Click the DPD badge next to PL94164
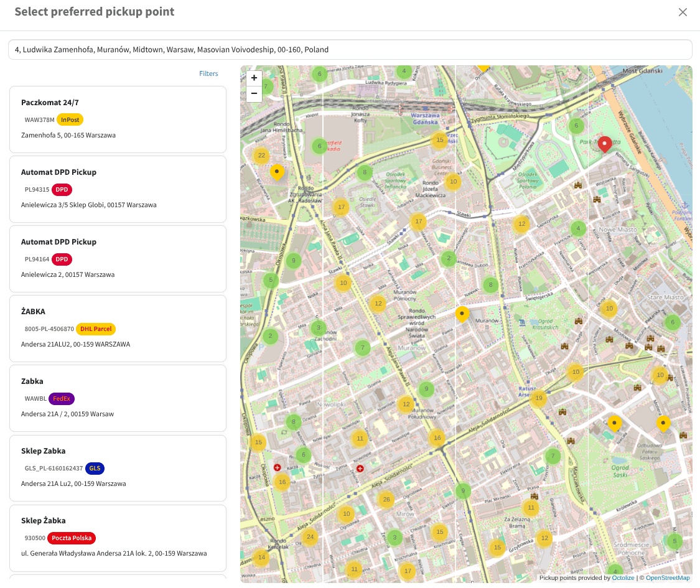700x588 pixels. (62, 259)
